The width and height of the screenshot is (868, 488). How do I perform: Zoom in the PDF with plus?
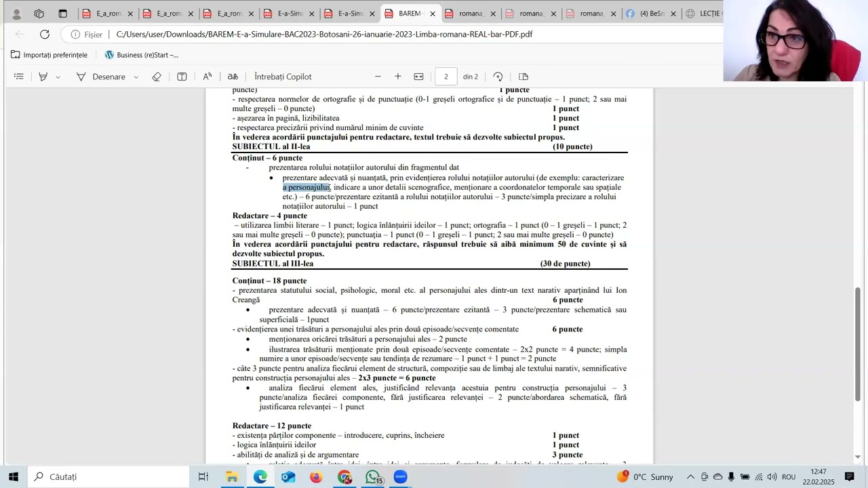click(x=398, y=77)
